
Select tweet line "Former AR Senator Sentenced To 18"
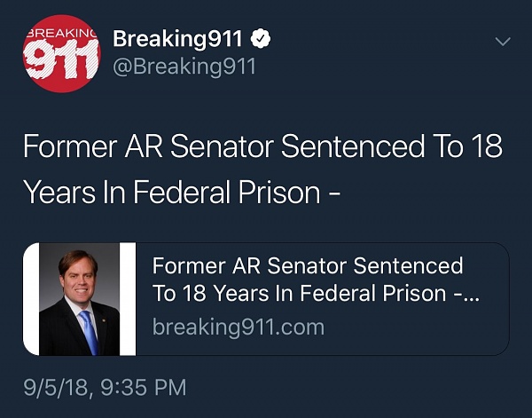tap(262, 147)
